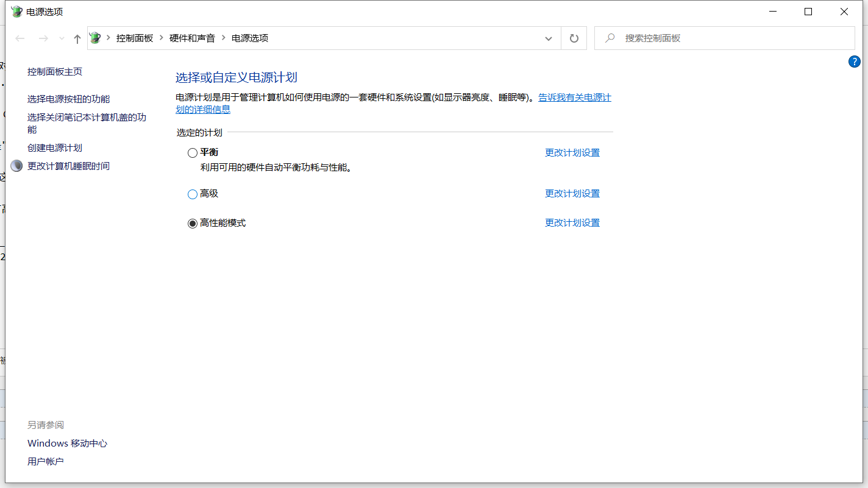The image size is (868, 488).
Task: Open 选择电源按钮的功能 link
Action: click(x=69, y=99)
